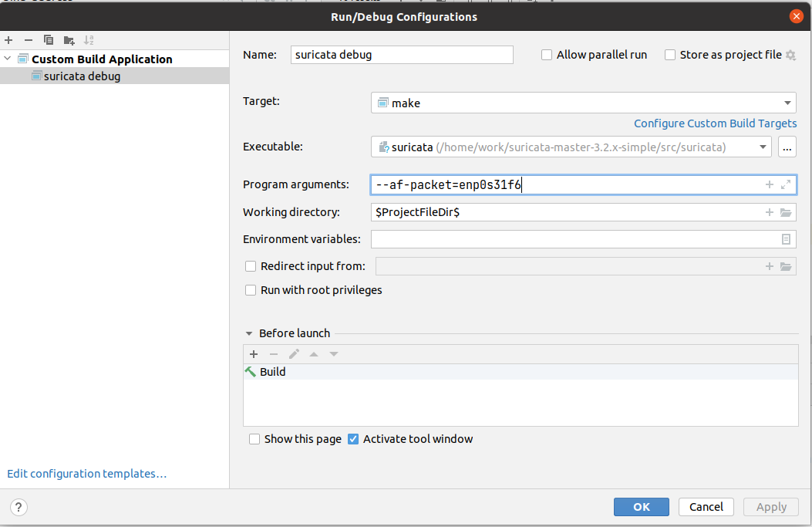Sort configurations alphabetically
The height and width of the screenshot is (527, 812).
(x=89, y=40)
